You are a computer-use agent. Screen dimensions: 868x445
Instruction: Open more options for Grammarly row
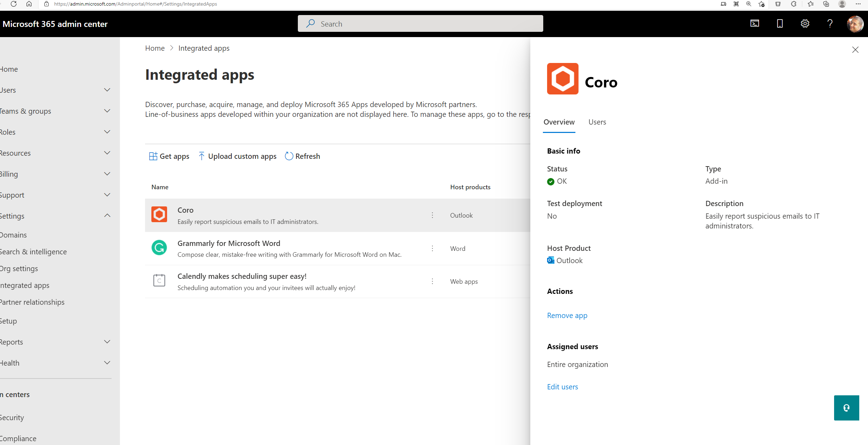tap(432, 248)
